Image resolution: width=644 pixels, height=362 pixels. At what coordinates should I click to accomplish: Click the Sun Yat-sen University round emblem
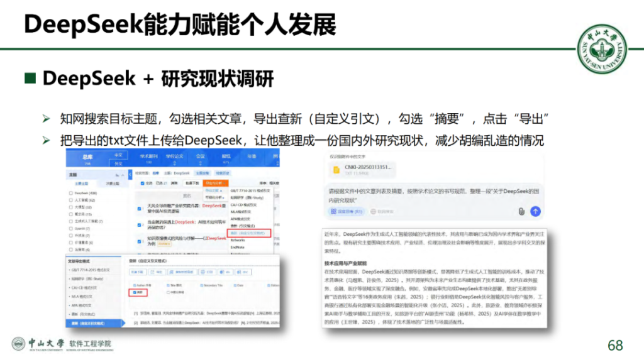click(602, 49)
